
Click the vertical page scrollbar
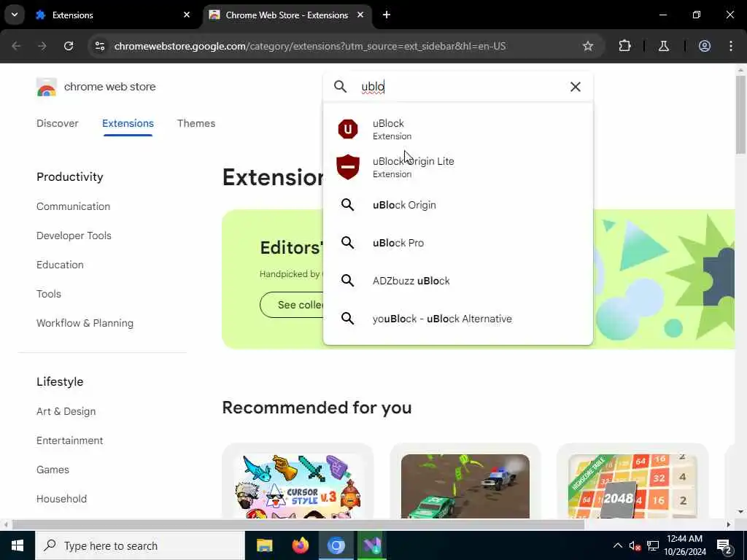click(740, 114)
